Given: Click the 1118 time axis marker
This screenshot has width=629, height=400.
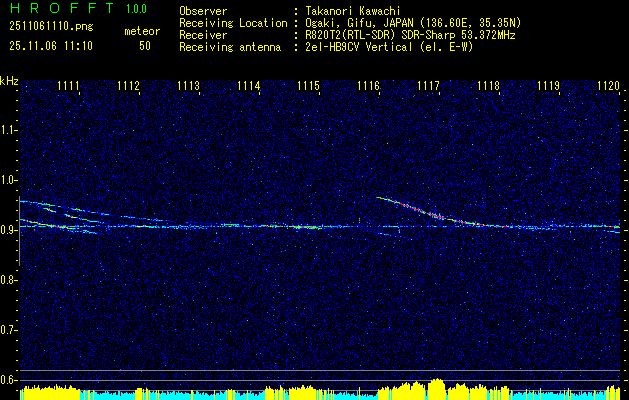Looking at the screenshot, I should point(489,85).
